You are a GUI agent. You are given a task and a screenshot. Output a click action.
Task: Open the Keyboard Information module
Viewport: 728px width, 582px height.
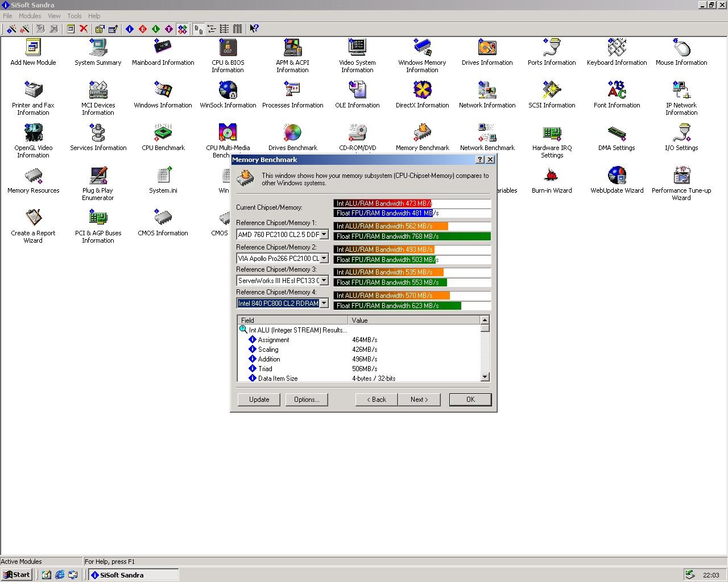point(617,52)
